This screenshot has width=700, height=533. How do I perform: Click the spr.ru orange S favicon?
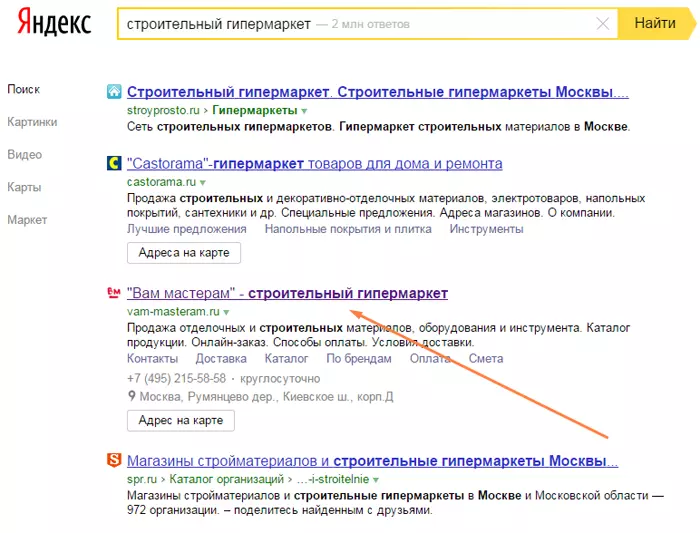[114, 460]
